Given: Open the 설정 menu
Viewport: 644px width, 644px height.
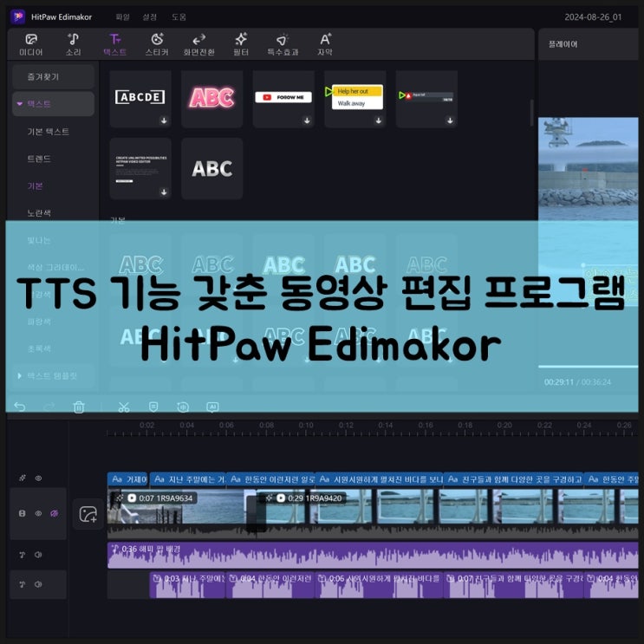Looking at the screenshot, I should 149,16.
